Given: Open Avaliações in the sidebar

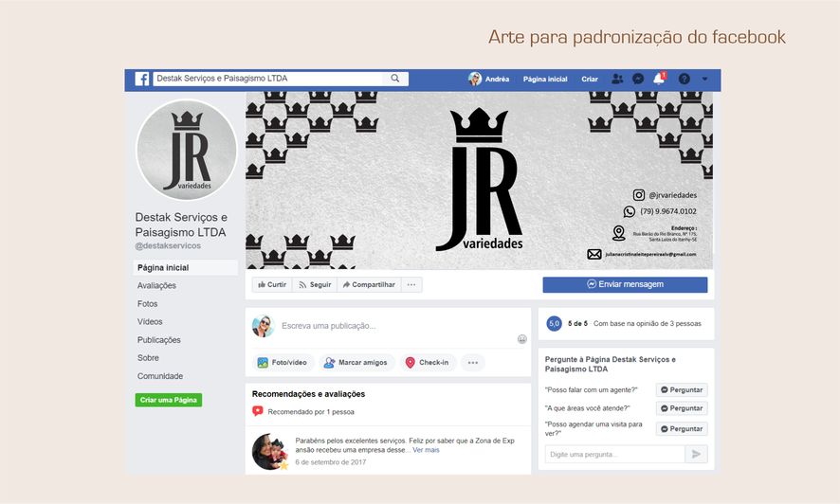Looking at the screenshot, I should (x=156, y=286).
